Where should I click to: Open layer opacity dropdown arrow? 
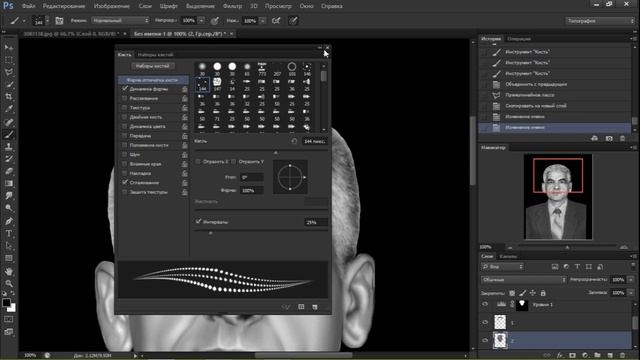point(631,280)
